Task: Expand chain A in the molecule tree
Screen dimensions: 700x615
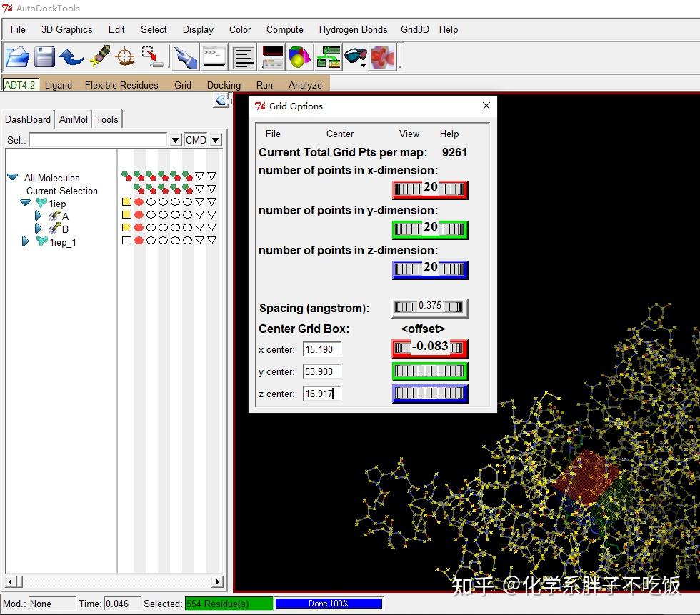Action: point(39,216)
